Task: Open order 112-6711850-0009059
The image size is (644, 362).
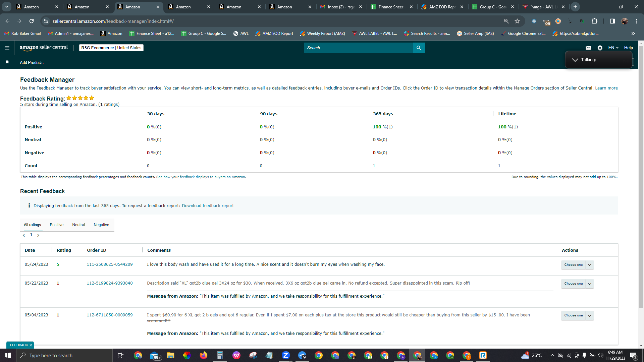Action: [110, 315]
